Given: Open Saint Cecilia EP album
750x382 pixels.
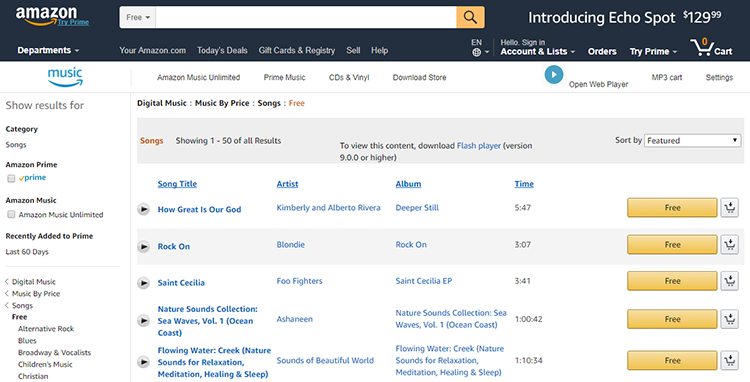Looking at the screenshot, I should click(424, 281).
